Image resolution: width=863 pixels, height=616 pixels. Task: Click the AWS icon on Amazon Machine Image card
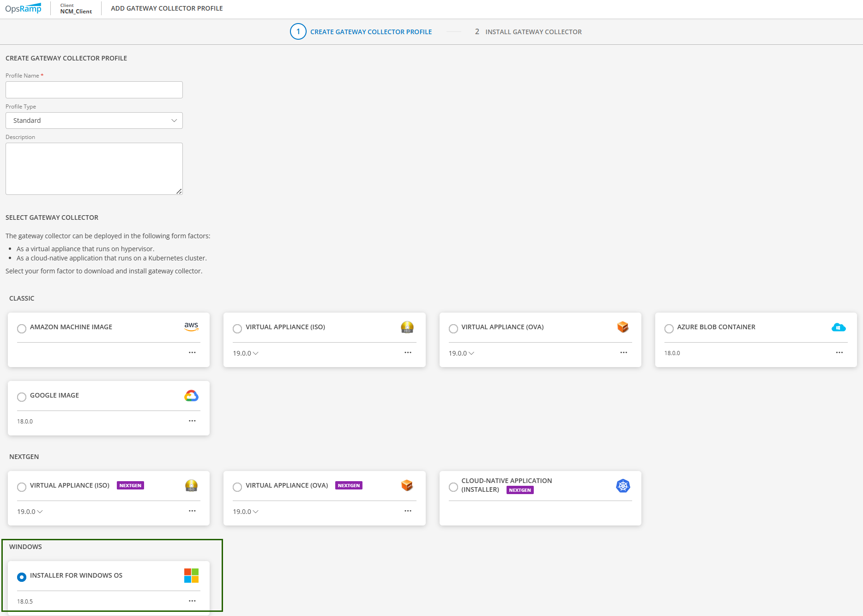[191, 326]
